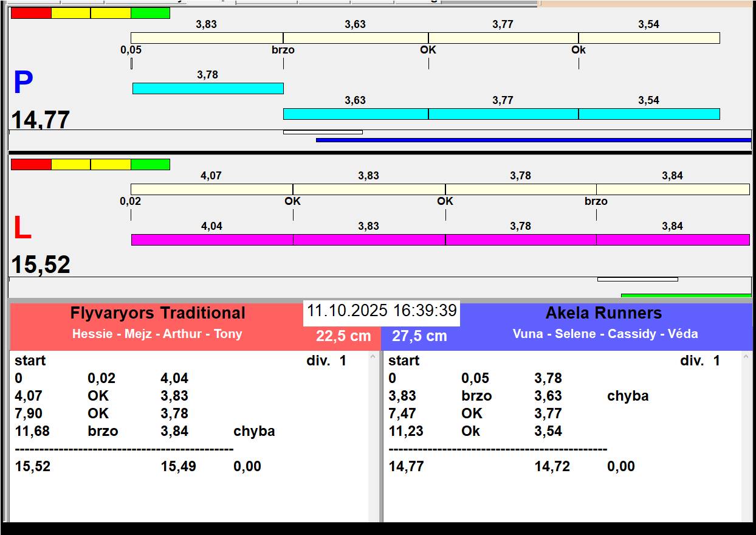Select the cyan 3,78 bar in lane P

[208, 88]
